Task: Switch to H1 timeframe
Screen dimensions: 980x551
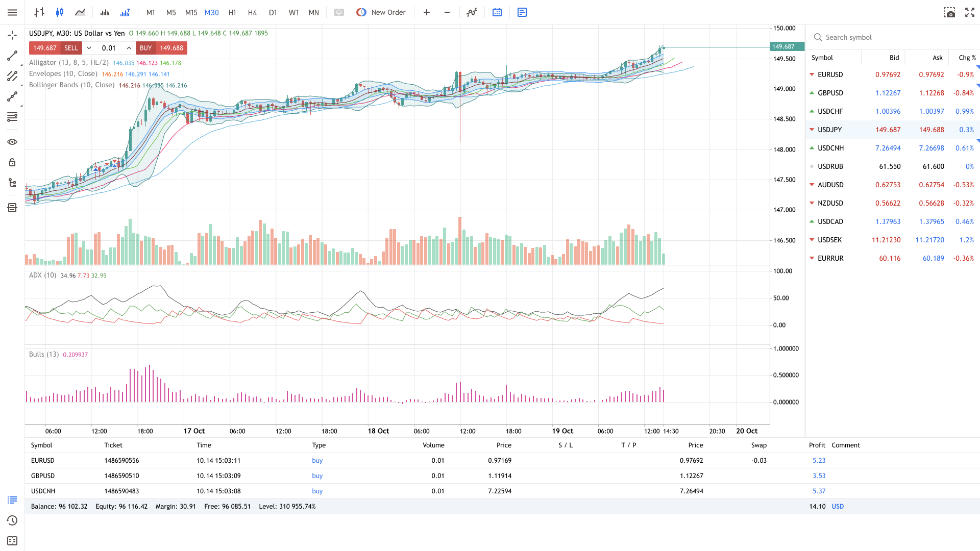Action: 232,12
